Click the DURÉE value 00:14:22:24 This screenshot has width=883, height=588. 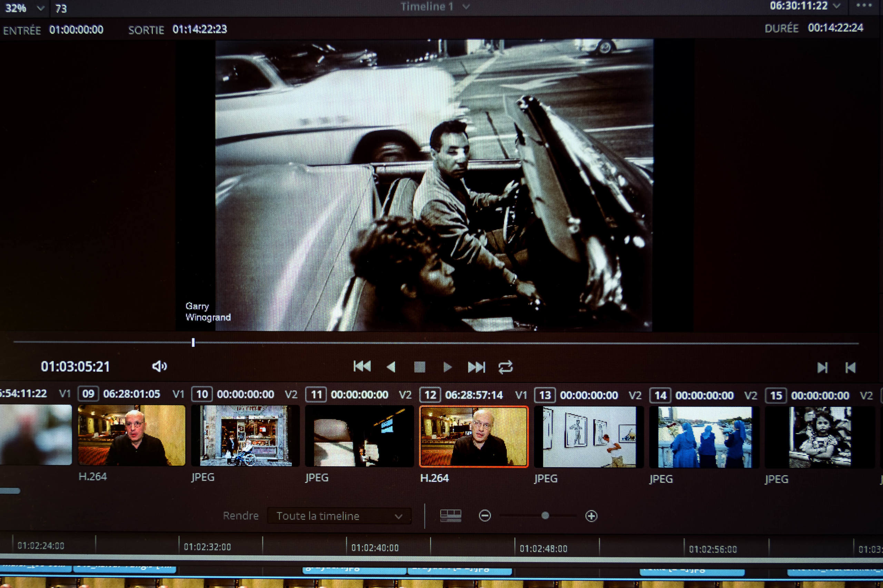835,28
